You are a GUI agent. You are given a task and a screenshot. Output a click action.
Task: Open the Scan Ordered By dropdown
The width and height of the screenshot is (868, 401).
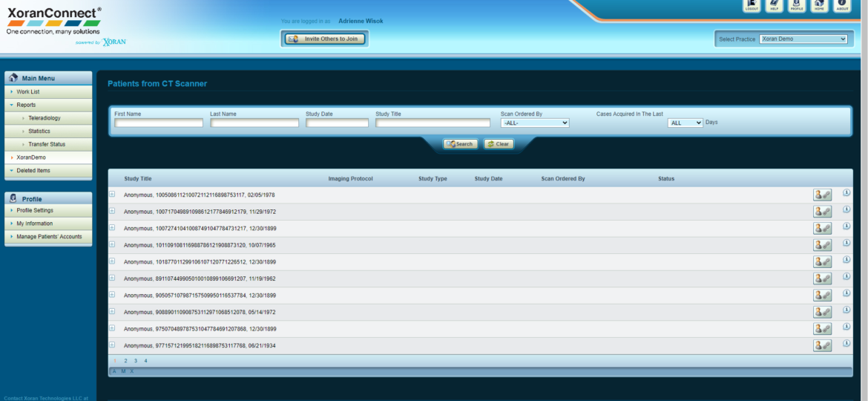coord(535,123)
